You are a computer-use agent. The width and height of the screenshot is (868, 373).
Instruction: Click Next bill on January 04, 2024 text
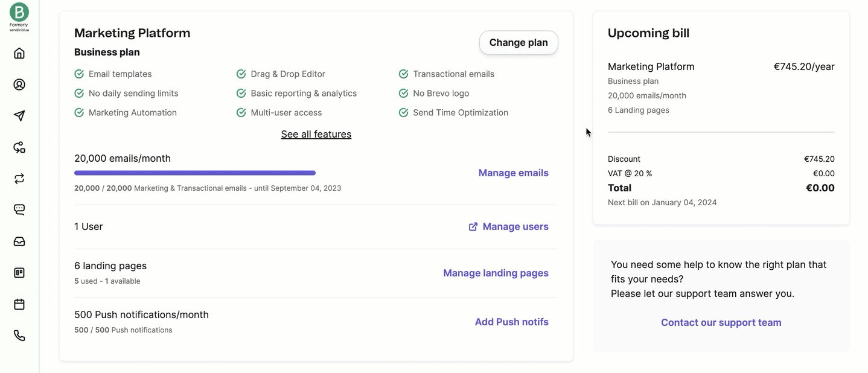pyautogui.click(x=662, y=202)
